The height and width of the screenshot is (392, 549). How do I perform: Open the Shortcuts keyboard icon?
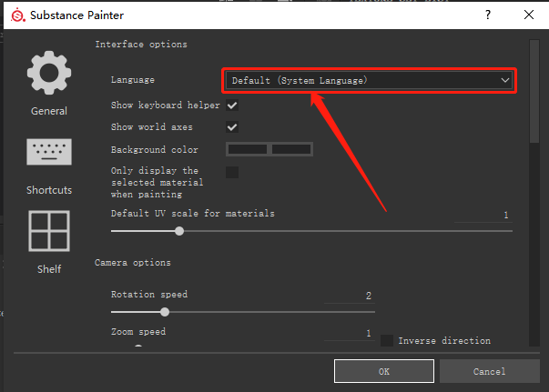49,152
